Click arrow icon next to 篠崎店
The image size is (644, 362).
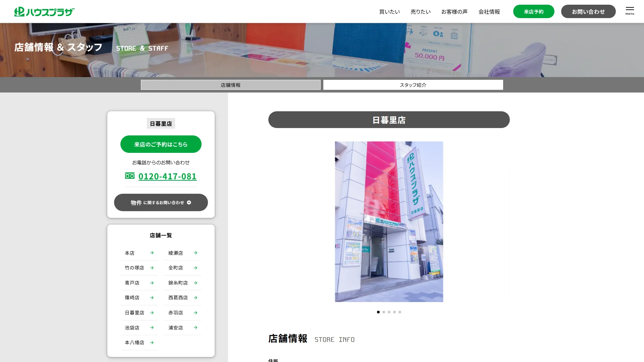coord(152,298)
